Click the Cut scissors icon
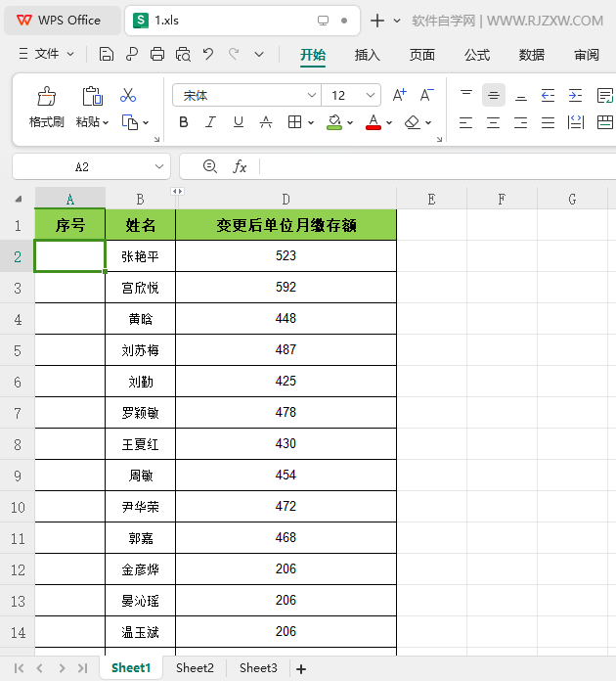The image size is (616, 681). 128,95
